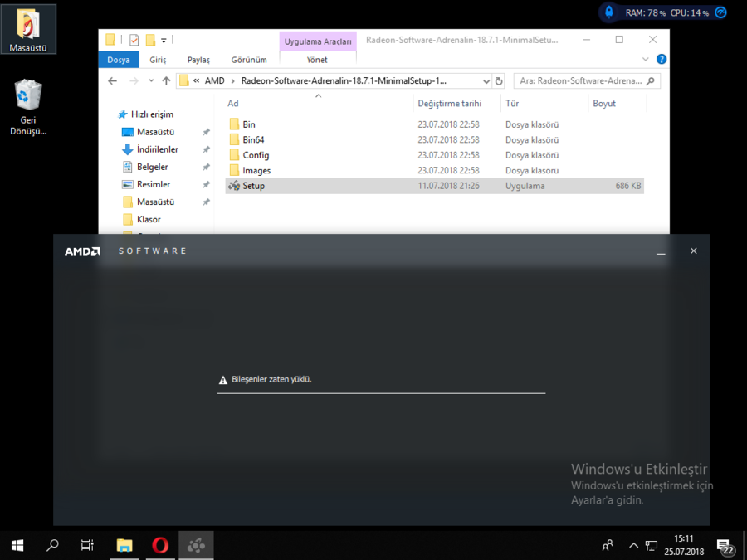Click the AMD installer taskbar icon
747x560 pixels.
(x=196, y=545)
